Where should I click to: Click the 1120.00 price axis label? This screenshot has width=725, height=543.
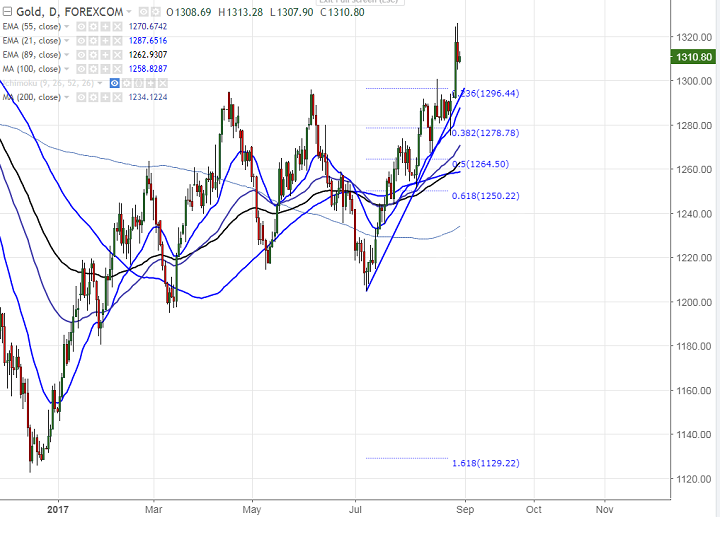pyautogui.click(x=694, y=479)
